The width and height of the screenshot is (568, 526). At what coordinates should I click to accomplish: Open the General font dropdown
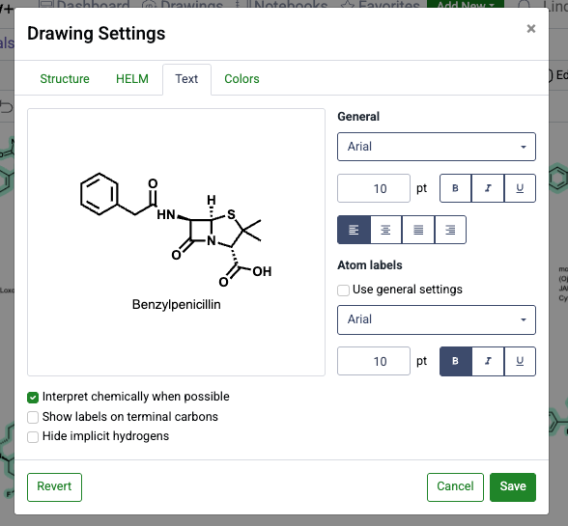pos(437,147)
